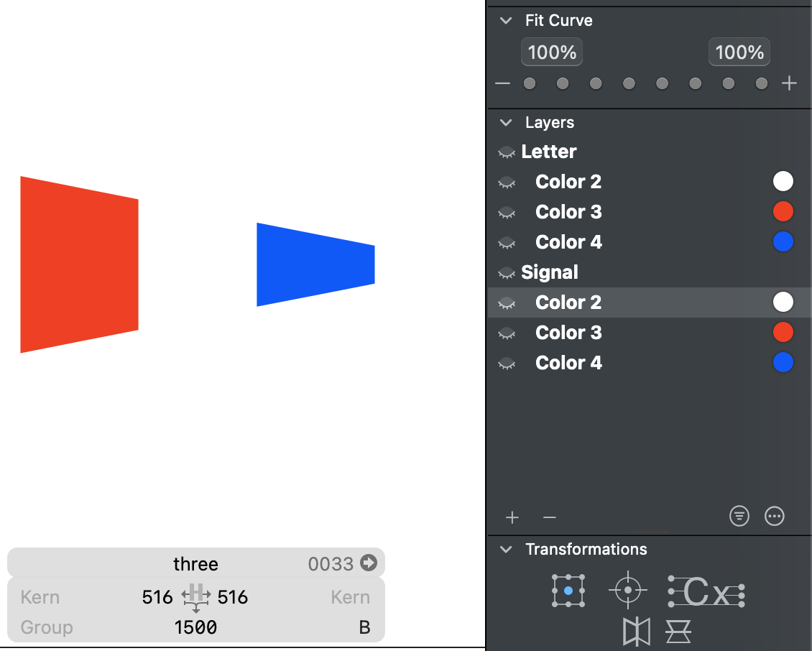Screen dimensions: 812x651
Task: Click the add layer plus icon
Action: tap(512, 517)
